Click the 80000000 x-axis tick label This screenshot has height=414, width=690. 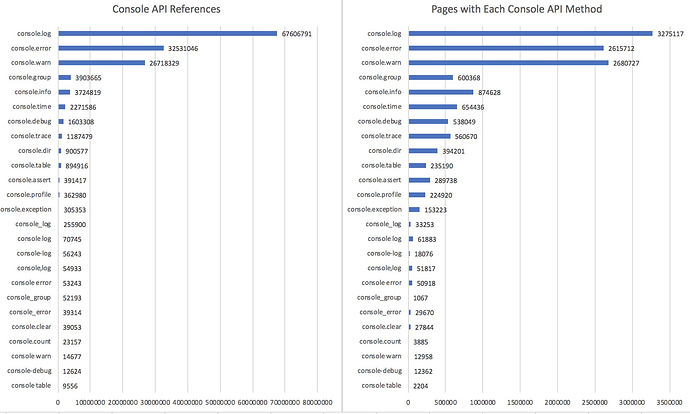(320, 403)
